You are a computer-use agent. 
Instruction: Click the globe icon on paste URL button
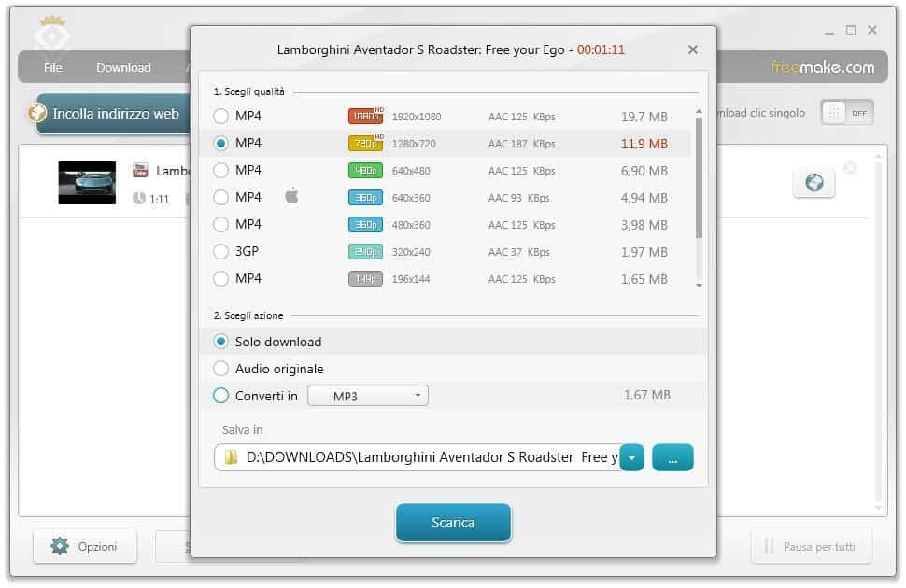[37, 112]
